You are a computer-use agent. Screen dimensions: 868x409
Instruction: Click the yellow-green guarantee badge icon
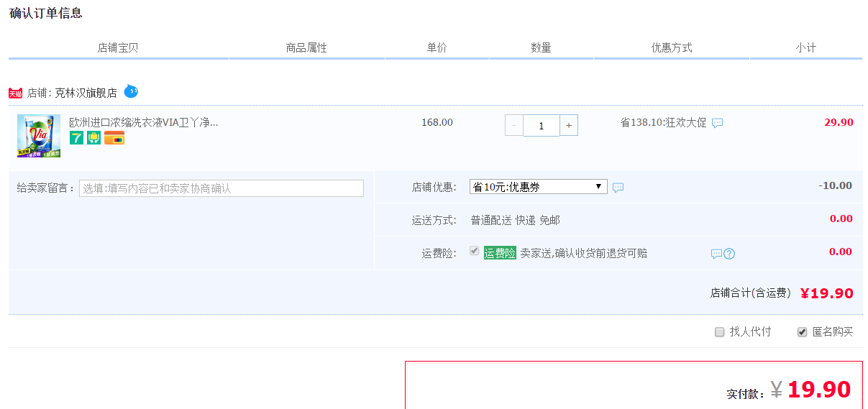[93, 137]
